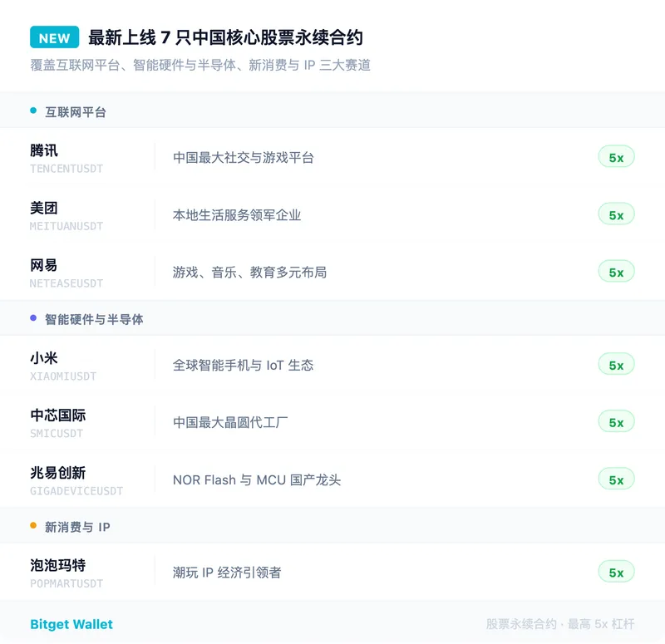Click description 潮玩 IP 经济引领者
The width and height of the screenshot is (665, 644).
click(227, 573)
